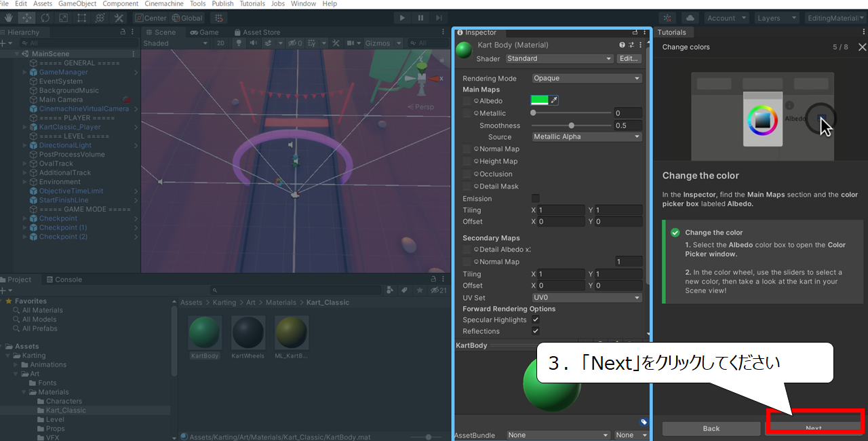The height and width of the screenshot is (441, 868).
Task: Open the material help question mark icon
Action: pos(622,45)
